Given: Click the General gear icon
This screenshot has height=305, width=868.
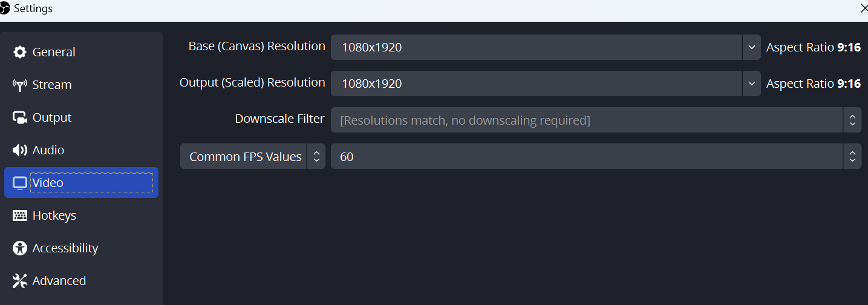Looking at the screenshot, I should point(20,52).
